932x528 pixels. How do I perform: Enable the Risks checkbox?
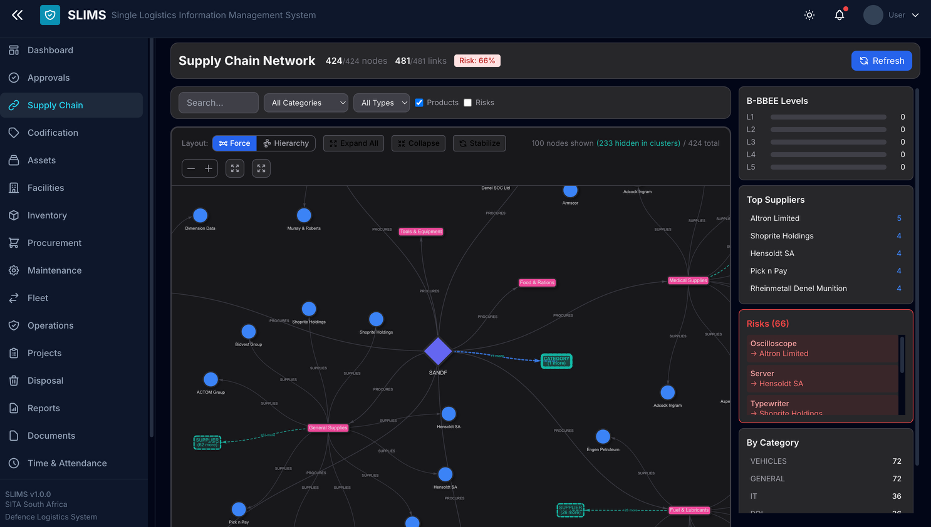(x=468, y=102)
